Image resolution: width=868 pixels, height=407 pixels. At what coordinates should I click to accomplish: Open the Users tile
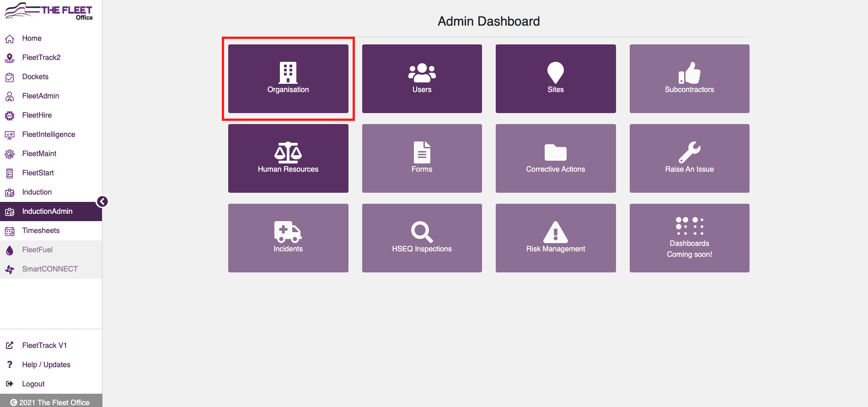(422, 79)
